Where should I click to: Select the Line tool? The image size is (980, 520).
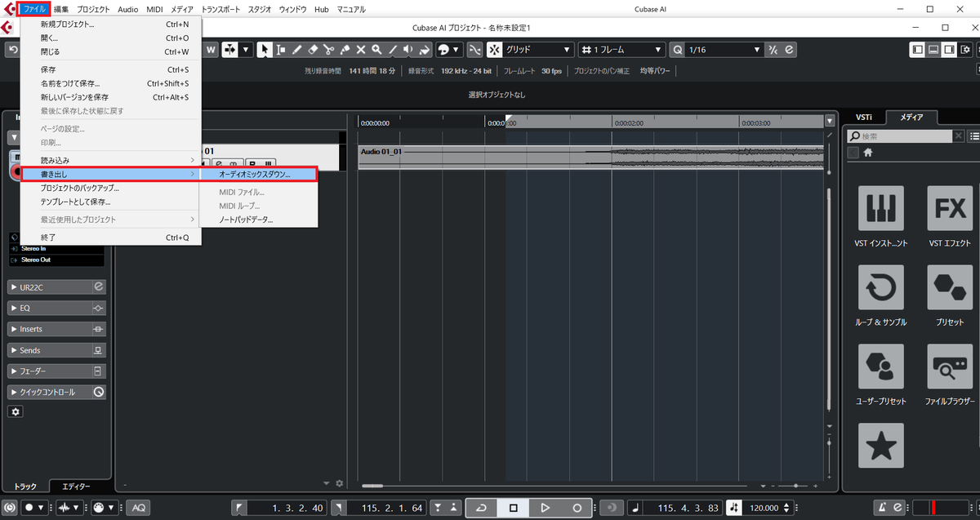pyautogui.click(x=392, y=50)
